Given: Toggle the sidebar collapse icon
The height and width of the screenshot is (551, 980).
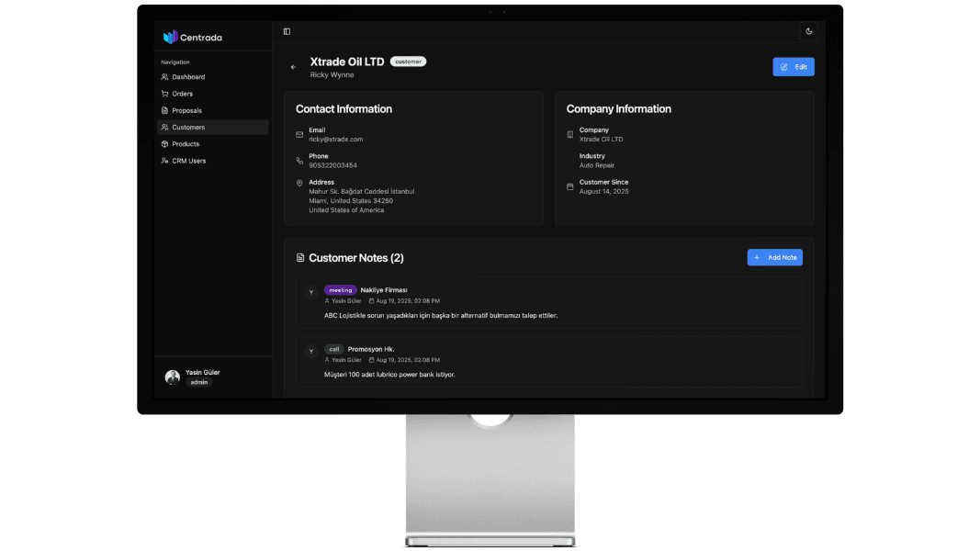Looking at the screenshot, I should point(287,31).
